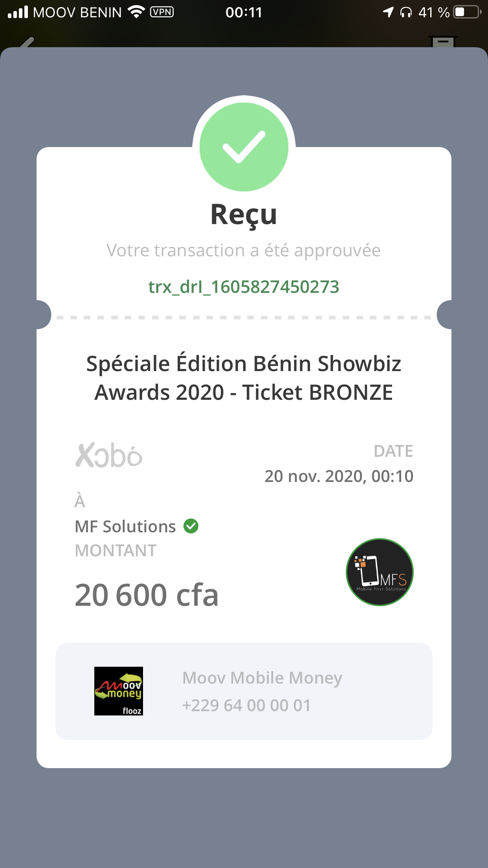Screen dimensions: 488x868
Task: Tap the VPN indicator in status bar
Action: coord(161,12)
